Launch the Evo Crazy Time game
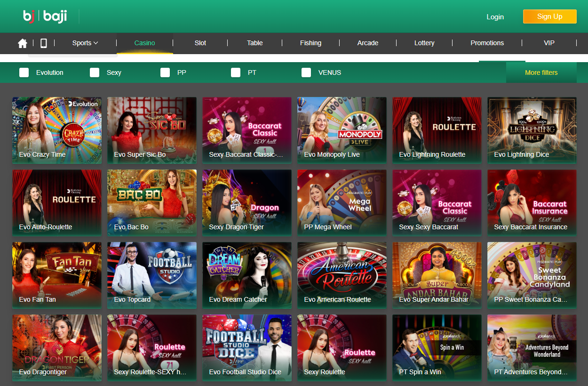This screenshot has width=588, height=386. point(57,130)
